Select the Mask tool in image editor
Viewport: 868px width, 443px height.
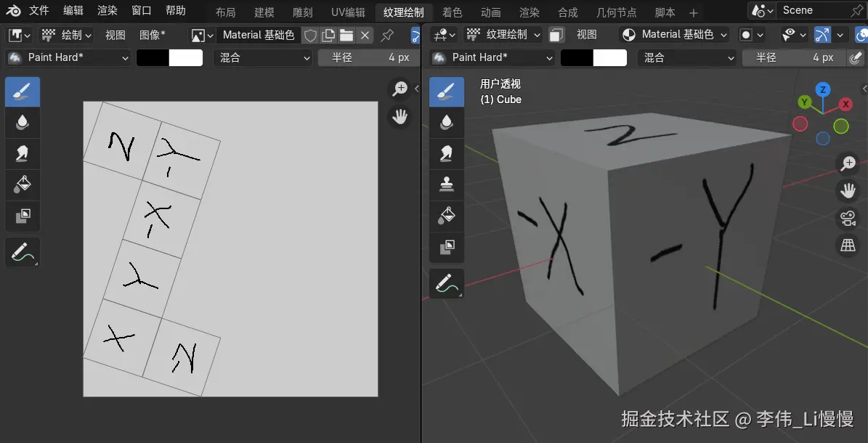coord(23,216)
